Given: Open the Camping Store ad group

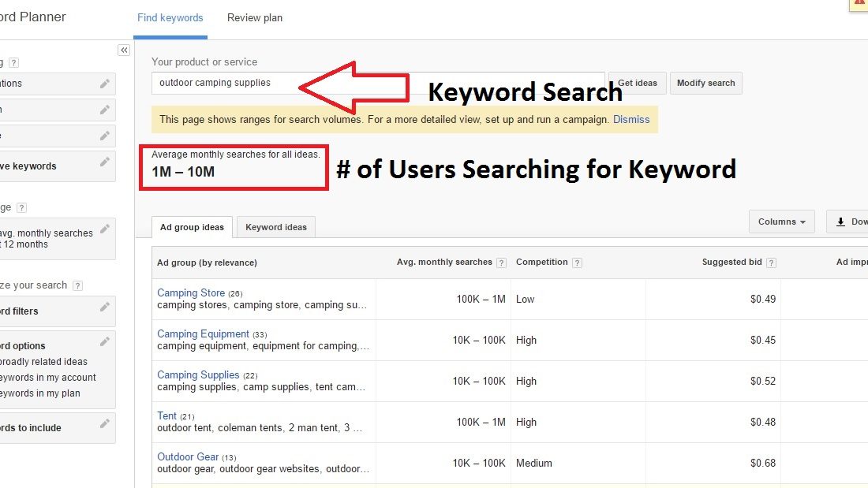Looking at the screenshot, I should point(191,292).
